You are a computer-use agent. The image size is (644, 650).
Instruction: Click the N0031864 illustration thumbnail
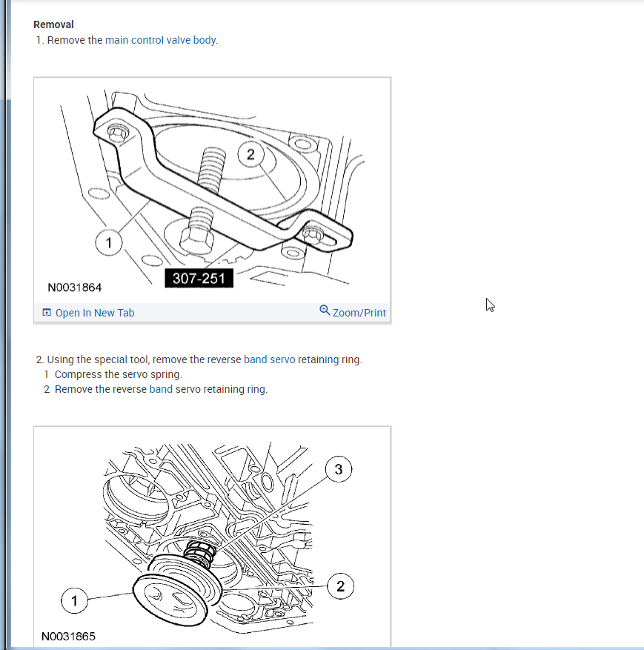pos(212,190)
